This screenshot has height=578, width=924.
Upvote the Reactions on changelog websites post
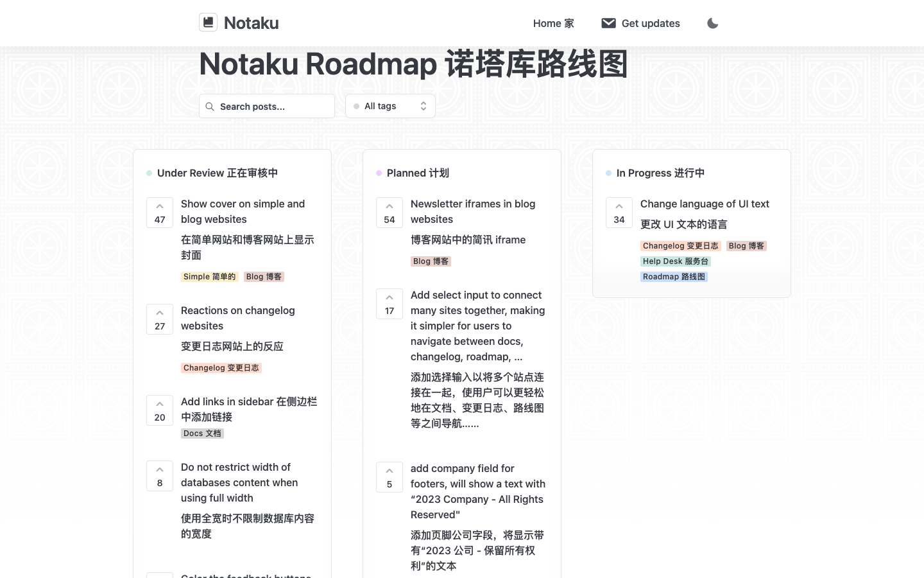point(160,319)
